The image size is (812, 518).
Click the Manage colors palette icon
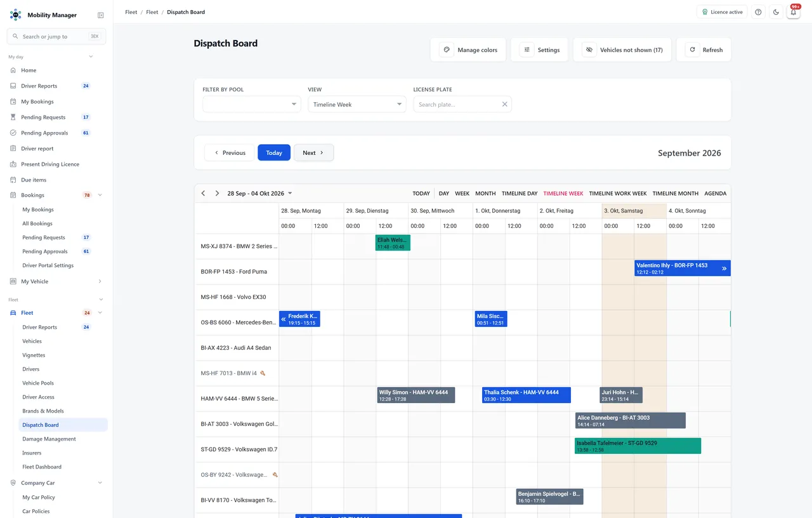point(447,50)
